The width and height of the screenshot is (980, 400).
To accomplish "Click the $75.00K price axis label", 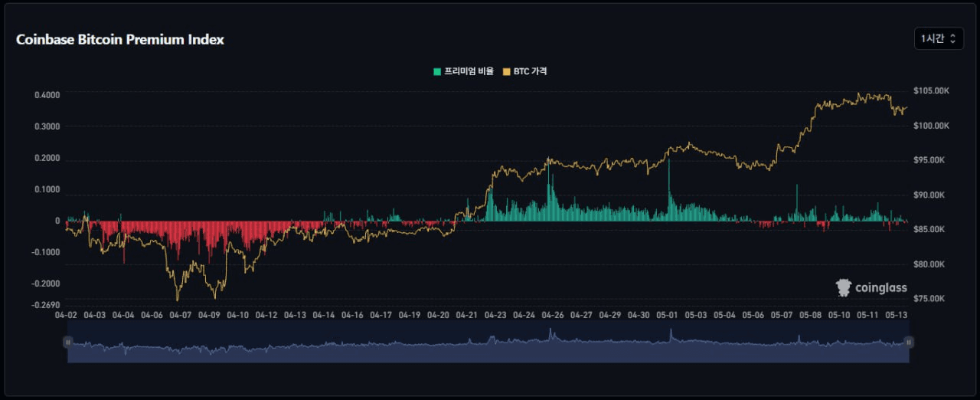I will [929, 299].
